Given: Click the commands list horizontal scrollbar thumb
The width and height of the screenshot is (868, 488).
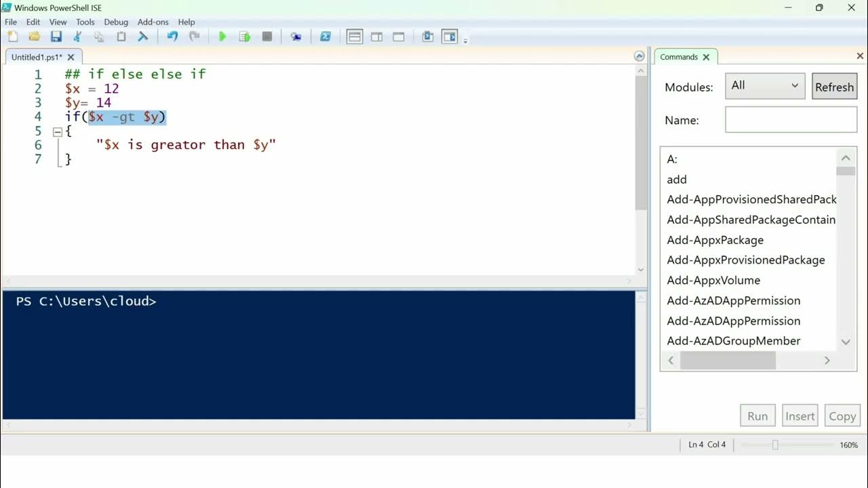Looking at the screenshot, I should click(x=728, y=361).
